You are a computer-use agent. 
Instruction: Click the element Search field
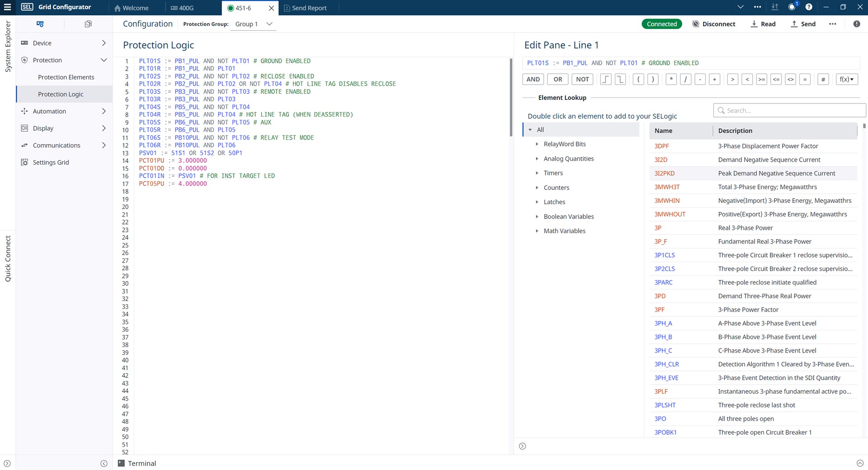[x=790, y=110]
